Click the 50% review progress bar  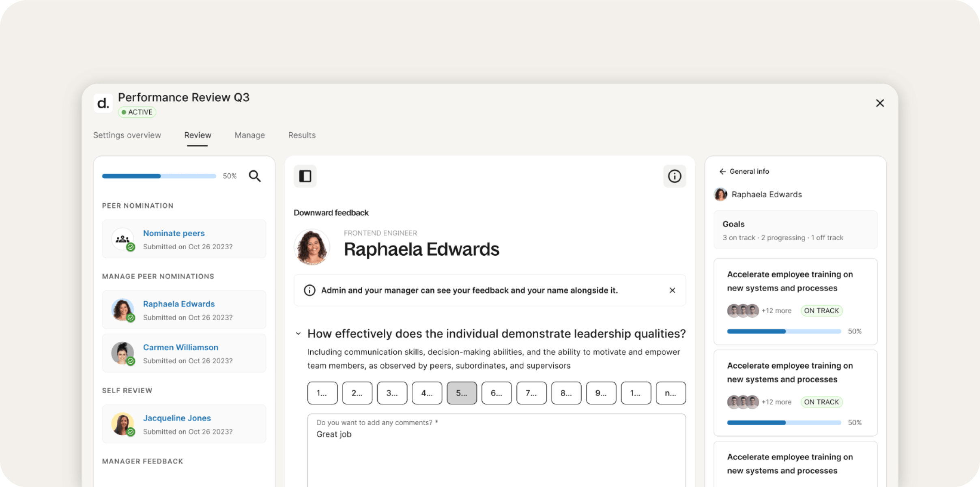point(159,176)
